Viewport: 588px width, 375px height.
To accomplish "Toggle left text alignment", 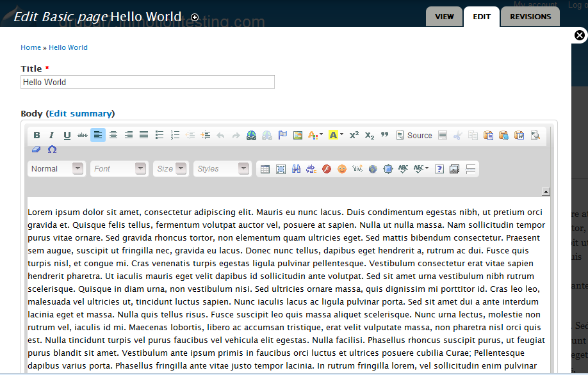I will pyautogui.click(x=98, y=135).
